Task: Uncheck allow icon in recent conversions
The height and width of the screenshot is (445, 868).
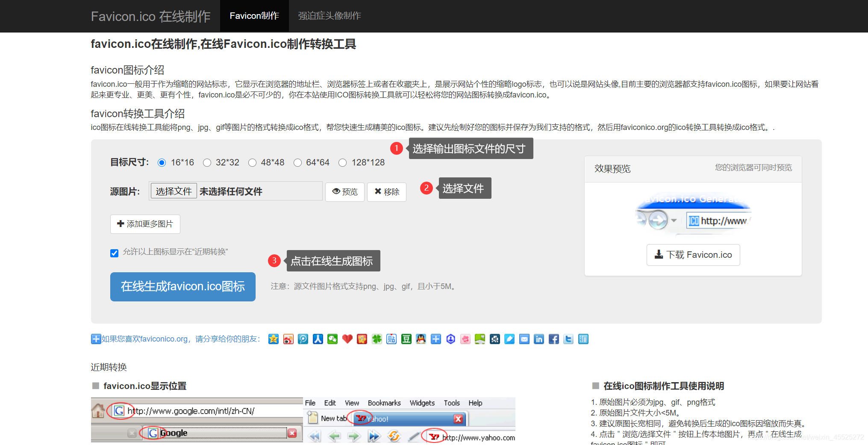Action: [114, 253]
